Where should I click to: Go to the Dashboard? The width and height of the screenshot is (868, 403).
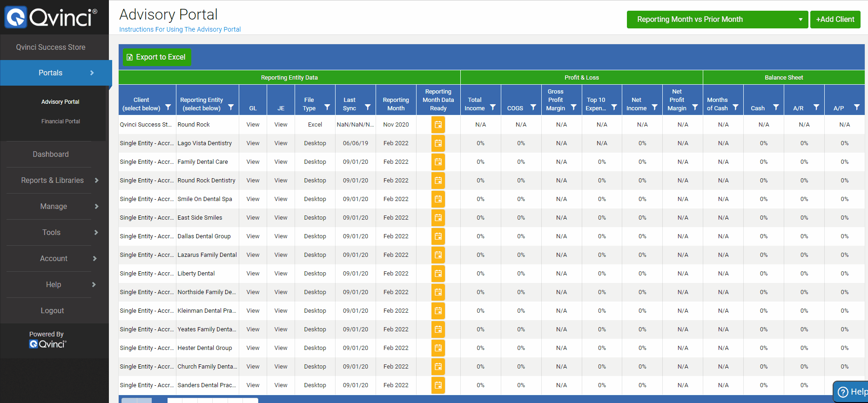tap(51, 154)
